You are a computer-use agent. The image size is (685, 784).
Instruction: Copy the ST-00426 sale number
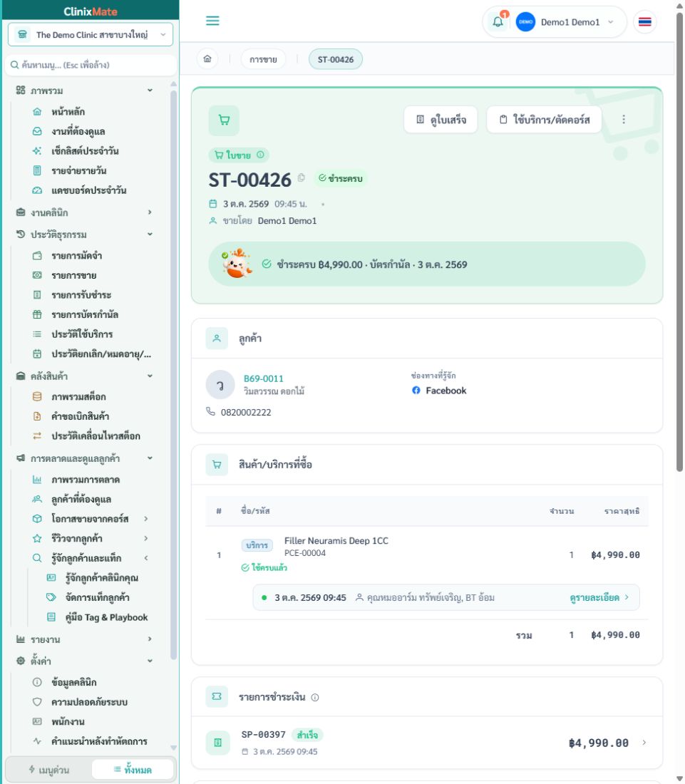[x=301, y=177]
